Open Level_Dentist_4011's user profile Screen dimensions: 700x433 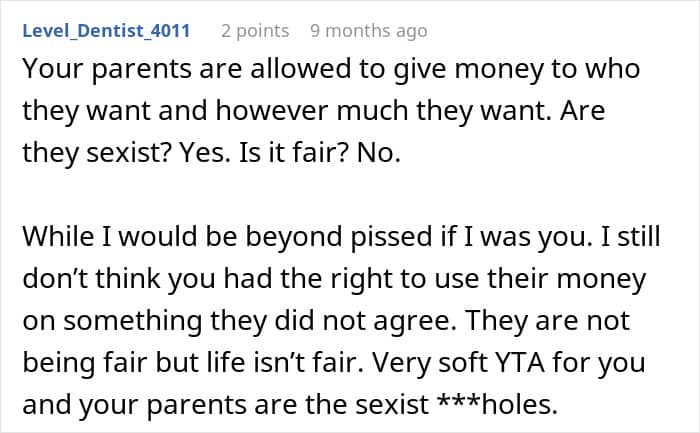(106, 31)
